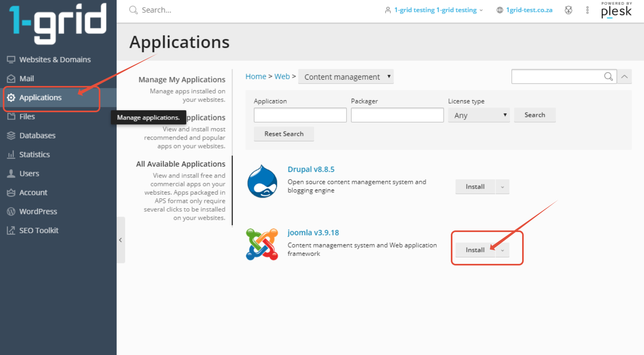Click the Databases stack icon
Image resolution: width=644 pixels, height=355 pixels.
[x=11, y=136]
